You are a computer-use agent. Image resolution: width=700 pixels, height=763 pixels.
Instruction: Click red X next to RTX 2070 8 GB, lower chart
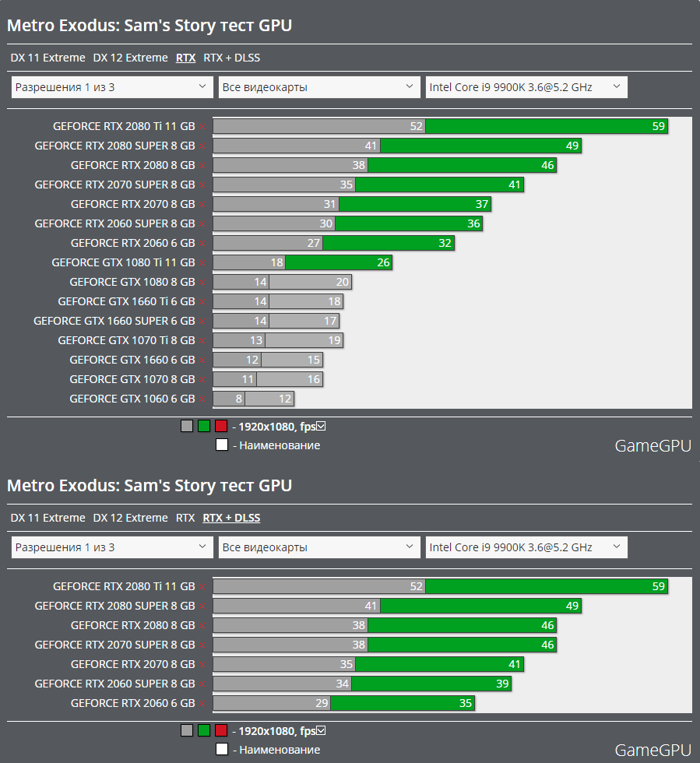(202, 665)
